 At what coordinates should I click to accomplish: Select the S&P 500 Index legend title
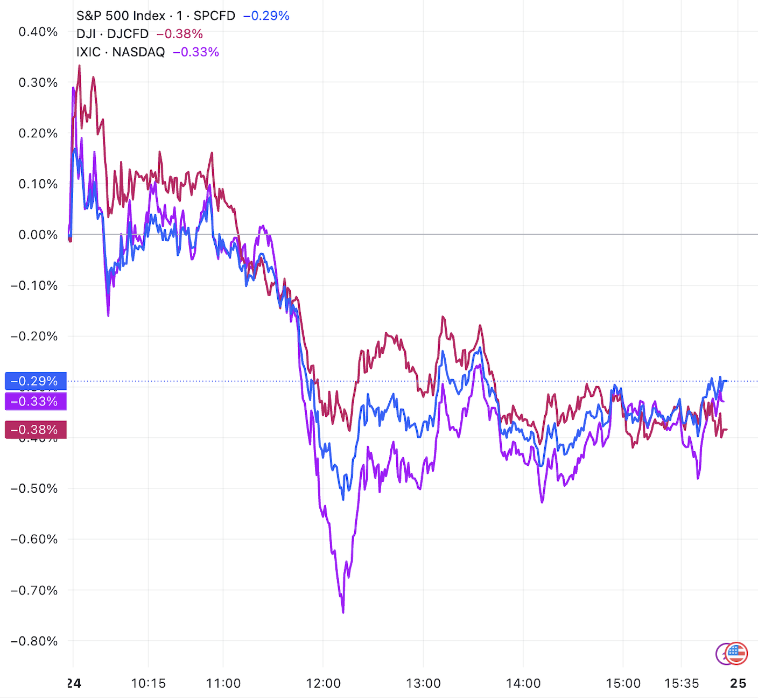tap(121, 16)
